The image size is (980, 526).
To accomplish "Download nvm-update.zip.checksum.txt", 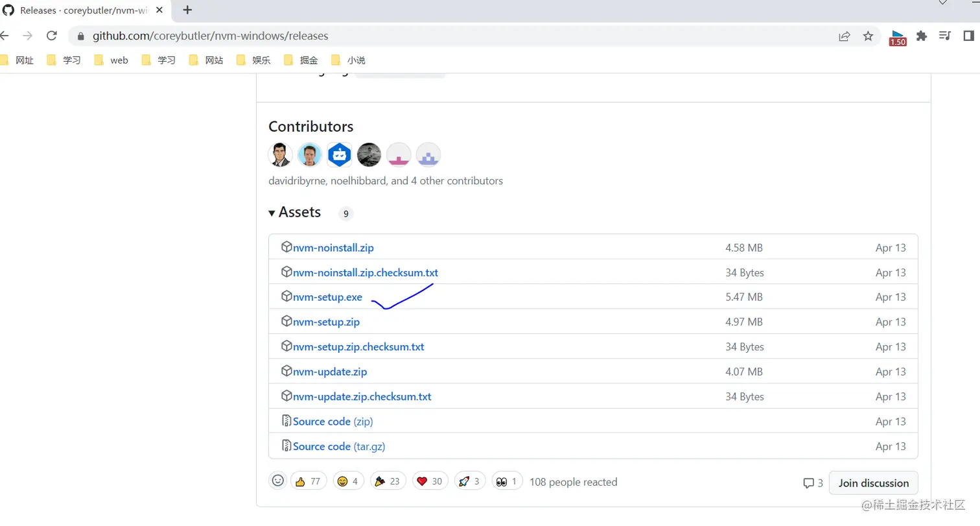I will click(362, 396).
